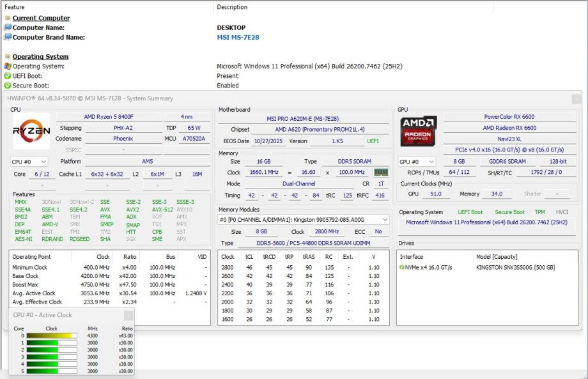This screenshot has width=588, height=379.
Task: Click the AVX-512 feature flag
Action: (x=162, y=210)
